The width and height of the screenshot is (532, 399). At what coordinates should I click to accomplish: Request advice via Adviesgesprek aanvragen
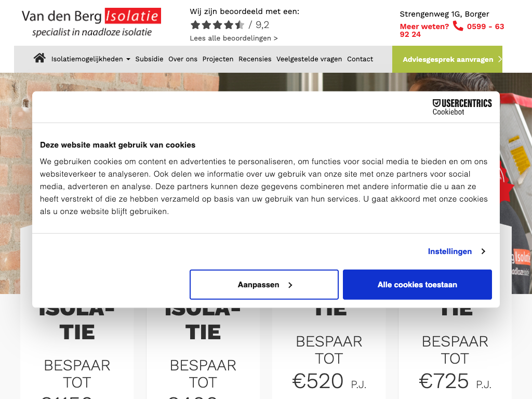click(447, 59)
